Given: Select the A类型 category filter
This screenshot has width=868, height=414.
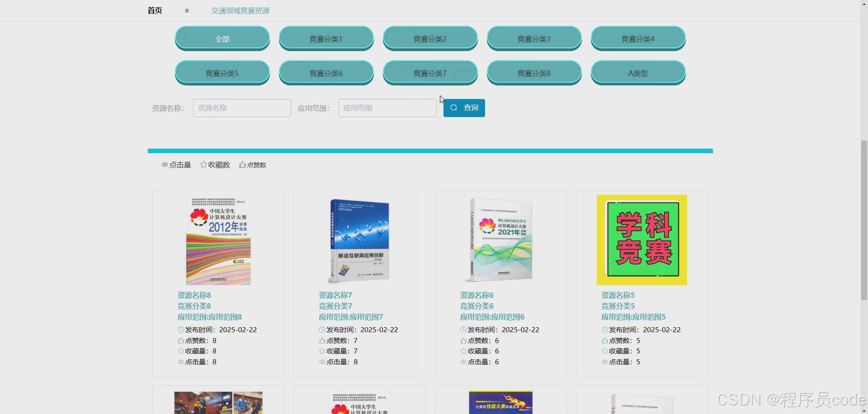Looking at the screenshot, I should pyautogui.click(x=638, y=73).
